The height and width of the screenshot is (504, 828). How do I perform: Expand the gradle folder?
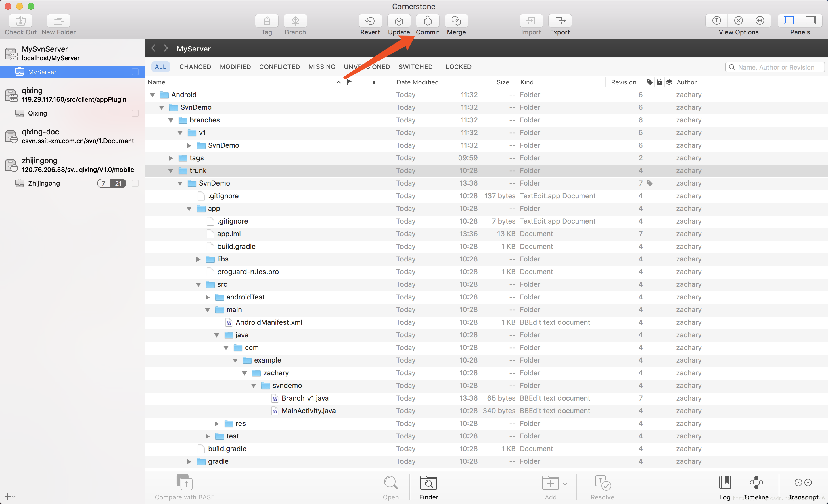(189, 462)
